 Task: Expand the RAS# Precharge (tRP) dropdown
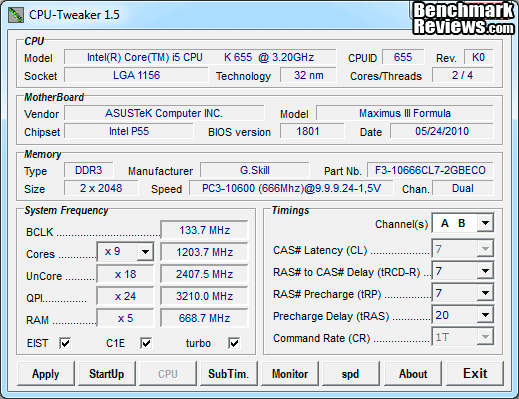coord(485,293)
